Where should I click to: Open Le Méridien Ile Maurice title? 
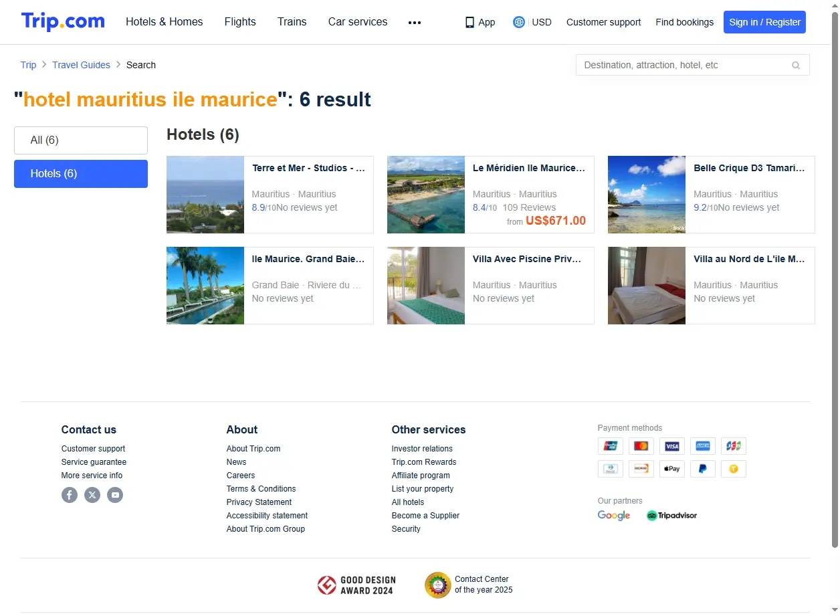[x=529, y=168]
